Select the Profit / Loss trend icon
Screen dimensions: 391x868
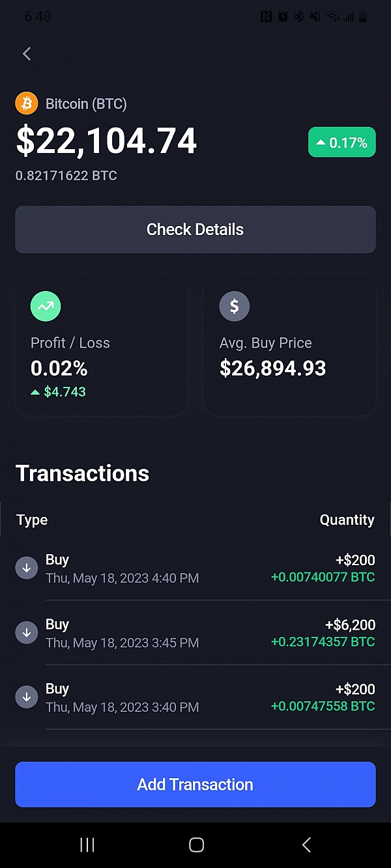pos(46,306)
